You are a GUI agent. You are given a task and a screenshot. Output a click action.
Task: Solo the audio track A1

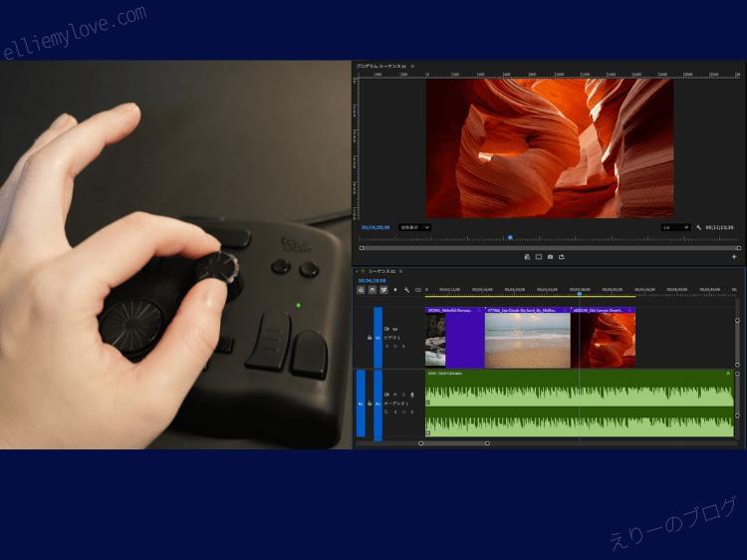click(402, 395)
